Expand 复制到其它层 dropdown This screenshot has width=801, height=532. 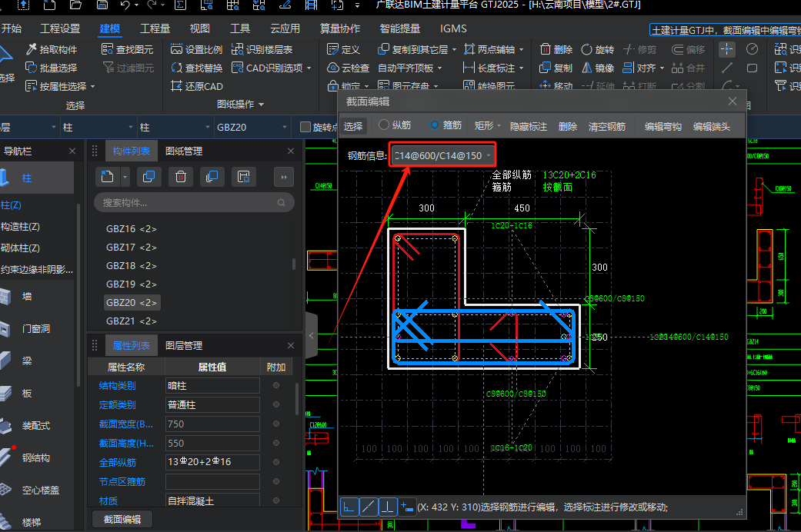click(454, 49)
